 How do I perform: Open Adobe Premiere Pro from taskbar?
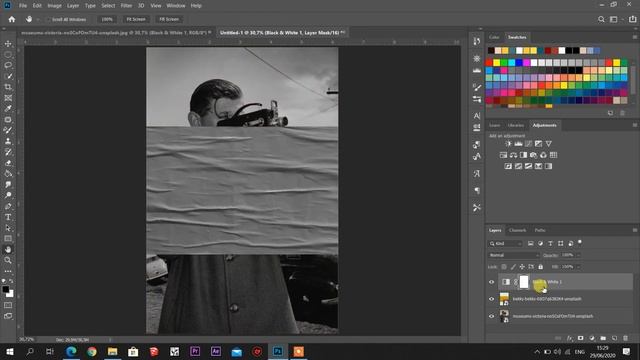[x=195, y=351]
